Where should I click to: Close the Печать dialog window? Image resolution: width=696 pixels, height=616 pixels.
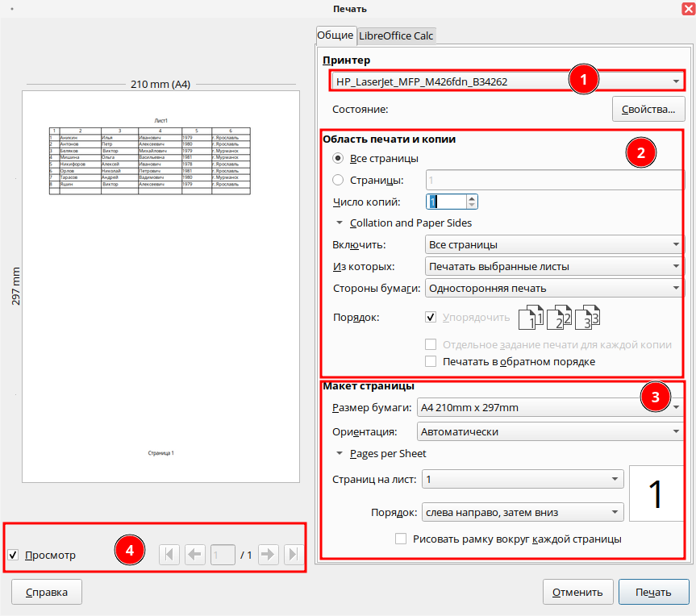[x=686, y=9]
